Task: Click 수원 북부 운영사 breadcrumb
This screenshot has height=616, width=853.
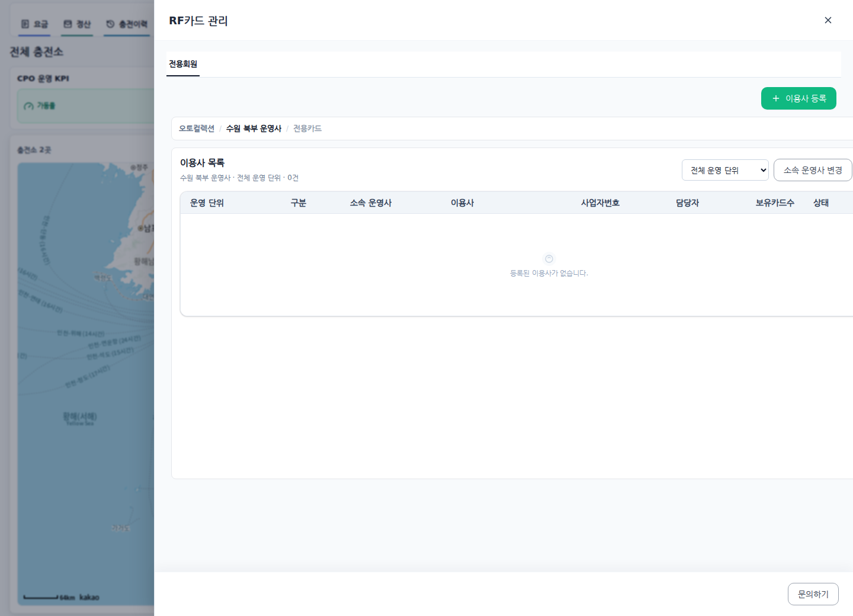Action: tap(254, 129)
